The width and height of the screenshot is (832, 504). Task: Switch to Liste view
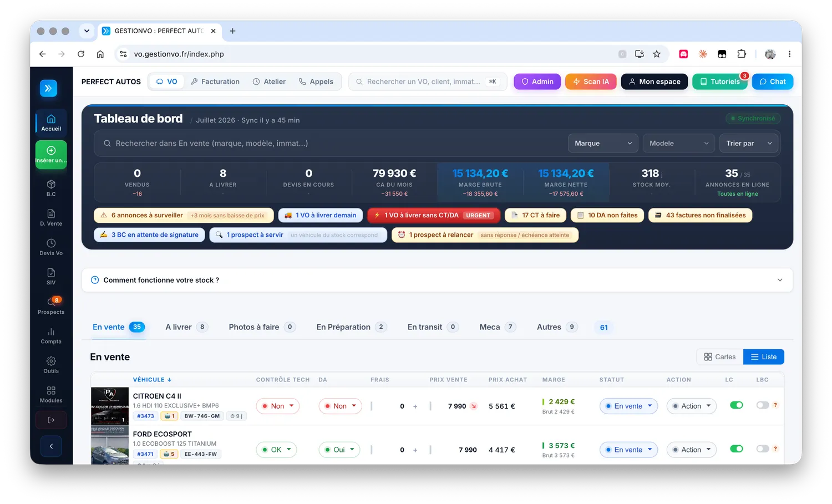tap(764, 357)
